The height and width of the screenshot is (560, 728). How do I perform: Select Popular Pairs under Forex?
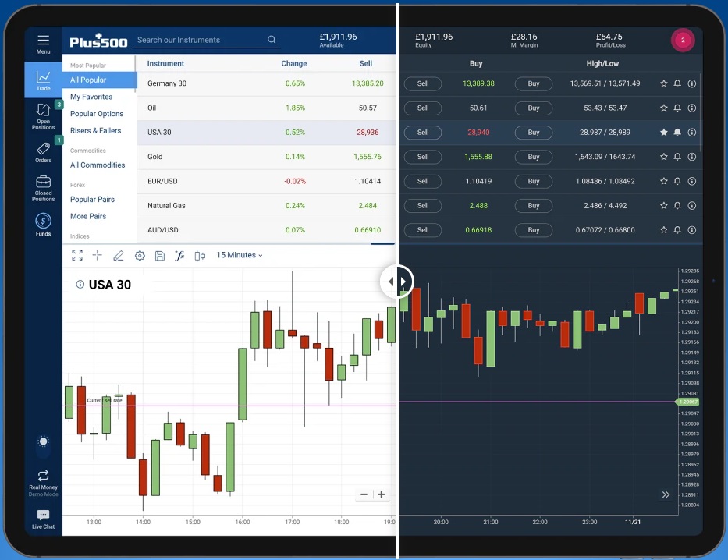click(x=92, y=199)
